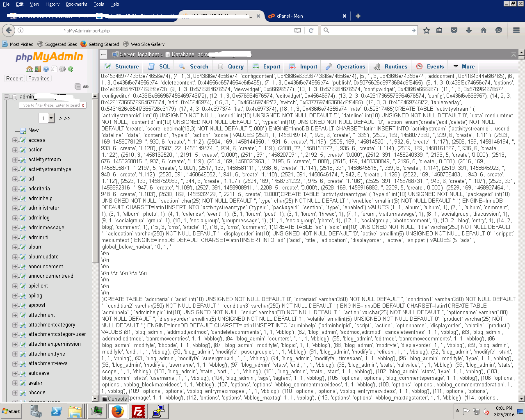Go to next page of tables
Screen dimensions: 525x420
point(61,119)
